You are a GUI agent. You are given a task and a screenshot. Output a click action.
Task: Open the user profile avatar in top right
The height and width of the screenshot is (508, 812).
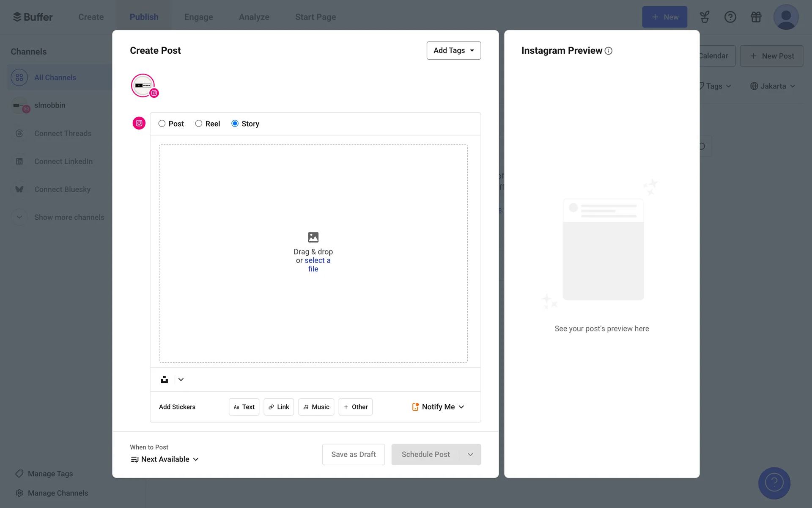[786, 17]
